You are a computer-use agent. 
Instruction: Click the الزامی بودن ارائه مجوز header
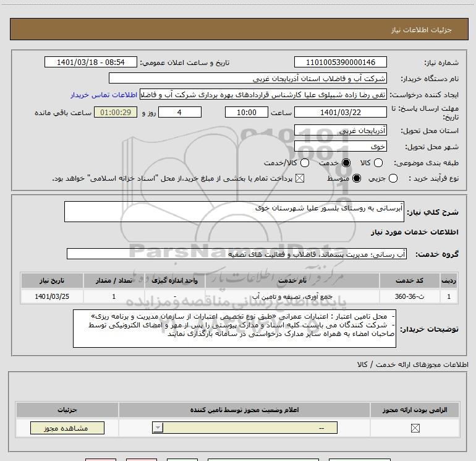click(415, 410)
